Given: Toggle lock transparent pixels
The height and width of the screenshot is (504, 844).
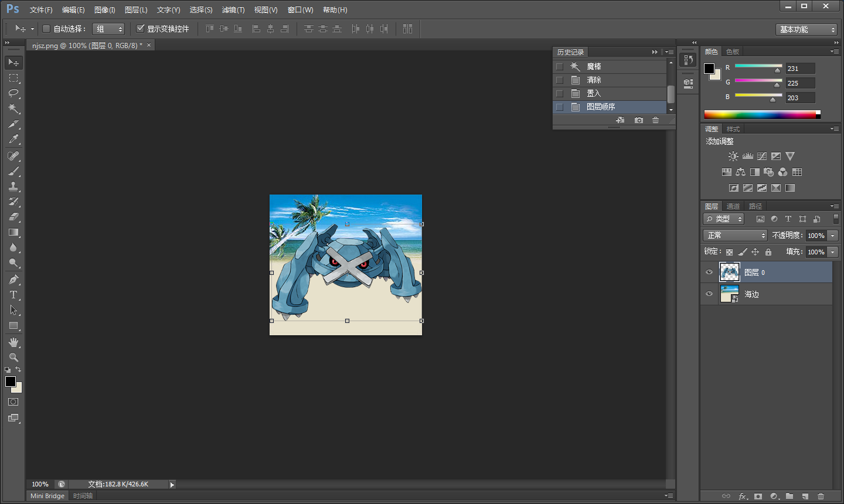Looking at the screenshot, I should pos(729,252).
